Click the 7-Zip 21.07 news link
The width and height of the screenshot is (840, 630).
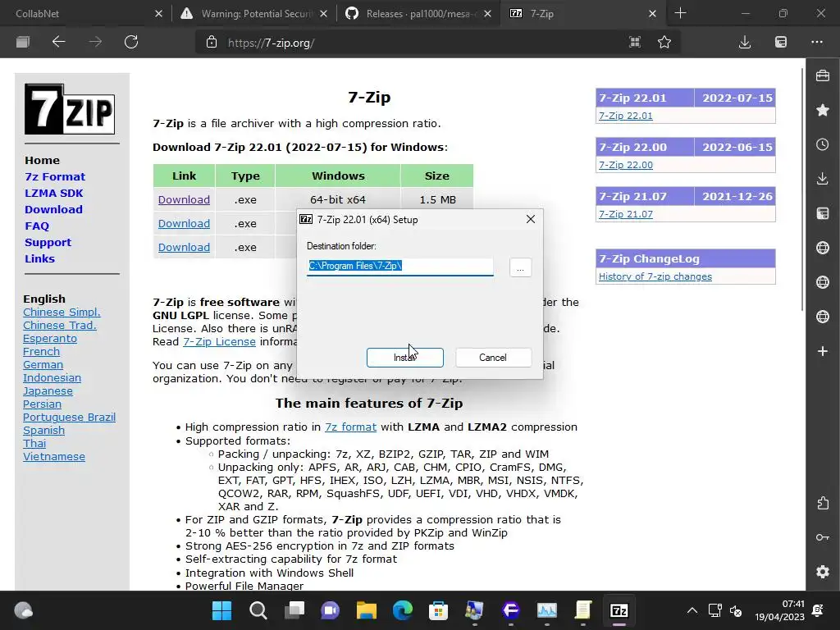[x=626, y=214]
